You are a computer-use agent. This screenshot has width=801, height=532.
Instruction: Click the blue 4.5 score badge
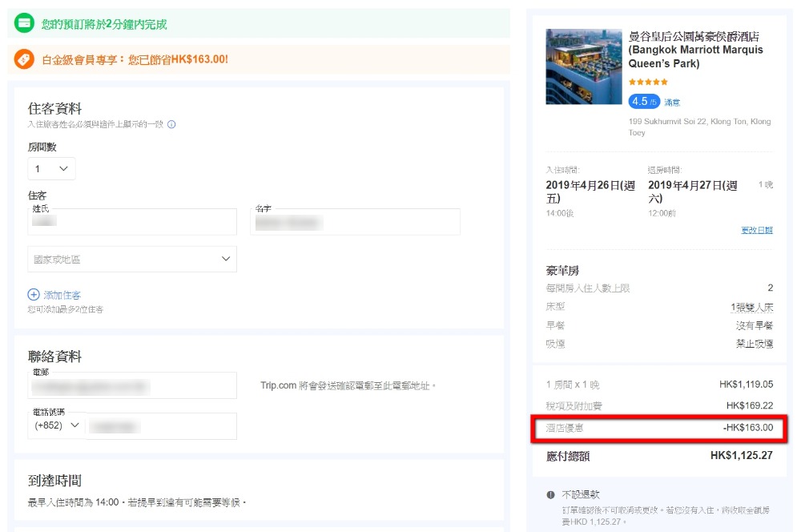[643, 102]
